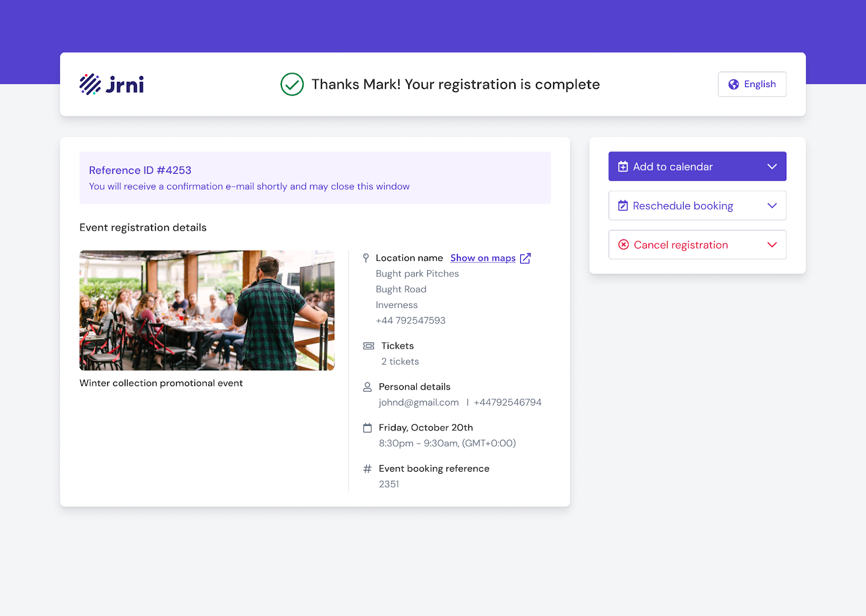Click the jrni logo
The width and height of the screenshot is (866, 616).
(x=111, y=84)
